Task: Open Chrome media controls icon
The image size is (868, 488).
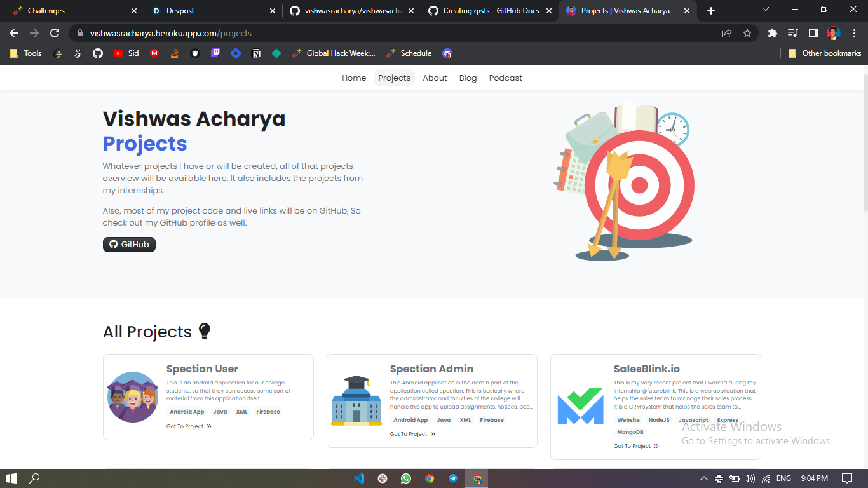Action: click(x=792, y=33)
